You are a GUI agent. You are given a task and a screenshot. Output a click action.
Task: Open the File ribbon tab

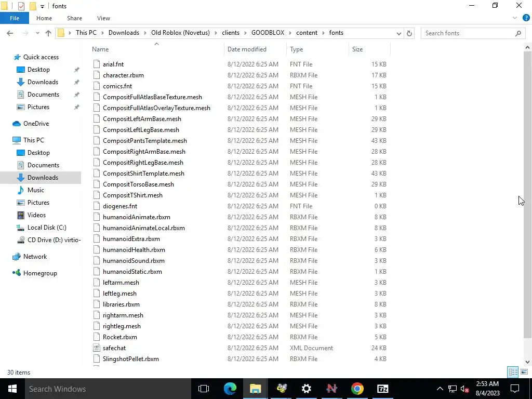(14, 18)
